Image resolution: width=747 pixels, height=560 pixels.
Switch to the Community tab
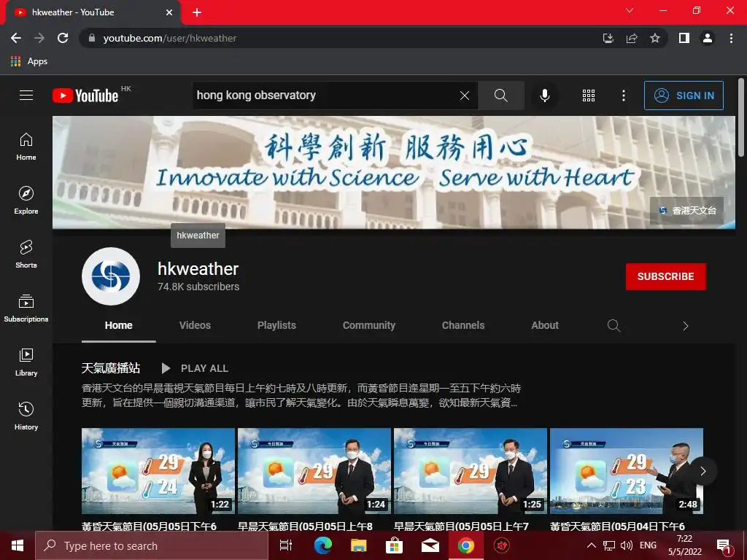click(x=369, y=325)
